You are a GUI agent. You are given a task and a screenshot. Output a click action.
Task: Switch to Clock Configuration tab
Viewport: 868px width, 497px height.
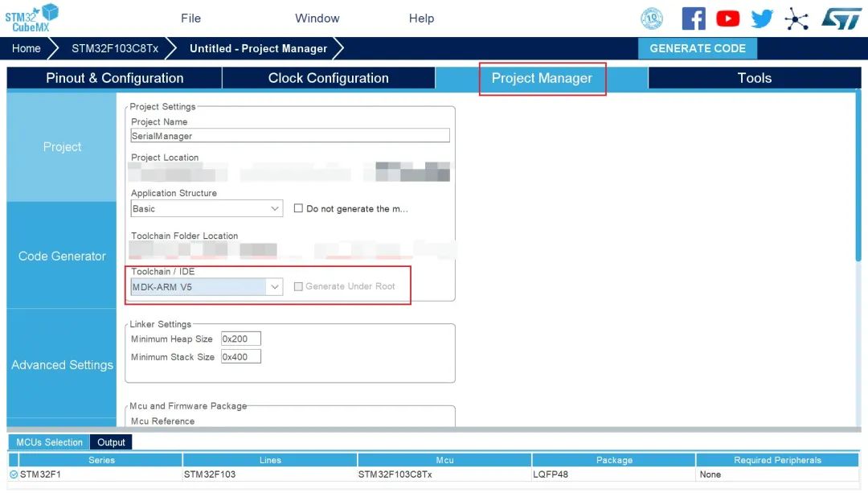click(x=328, y=78)
